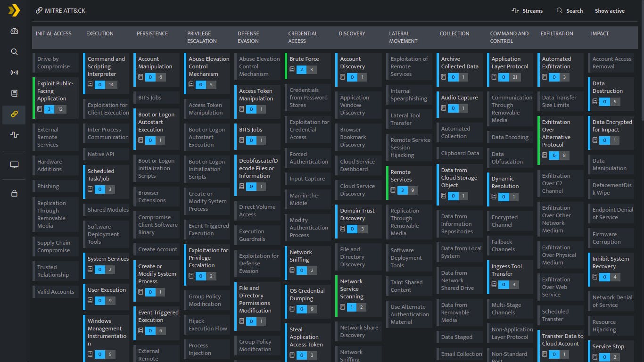Image resolution: width=644 pixels, height=362 pixels.
Task: Click rules icon on Data Encrypted for Impact
Action: point(595,140)
